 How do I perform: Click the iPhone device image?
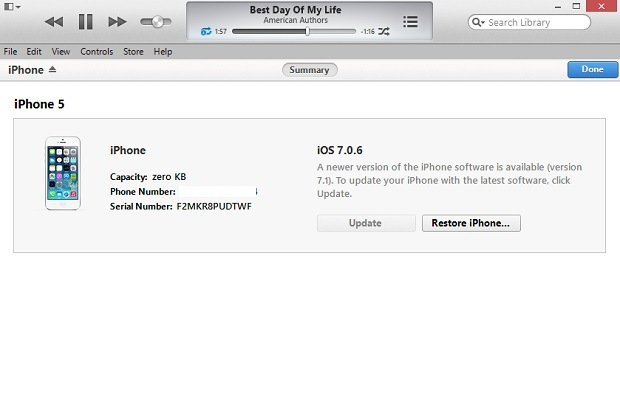63,173
